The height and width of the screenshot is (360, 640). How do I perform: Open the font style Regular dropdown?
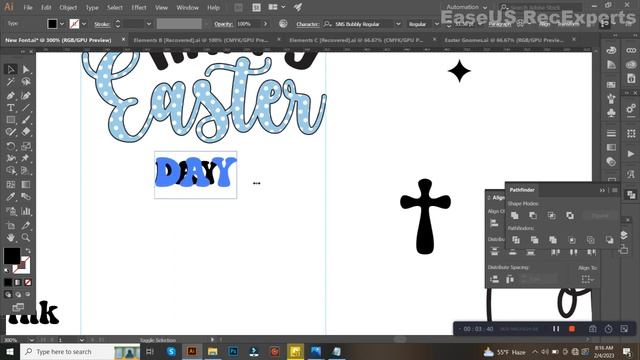point(436,24)
